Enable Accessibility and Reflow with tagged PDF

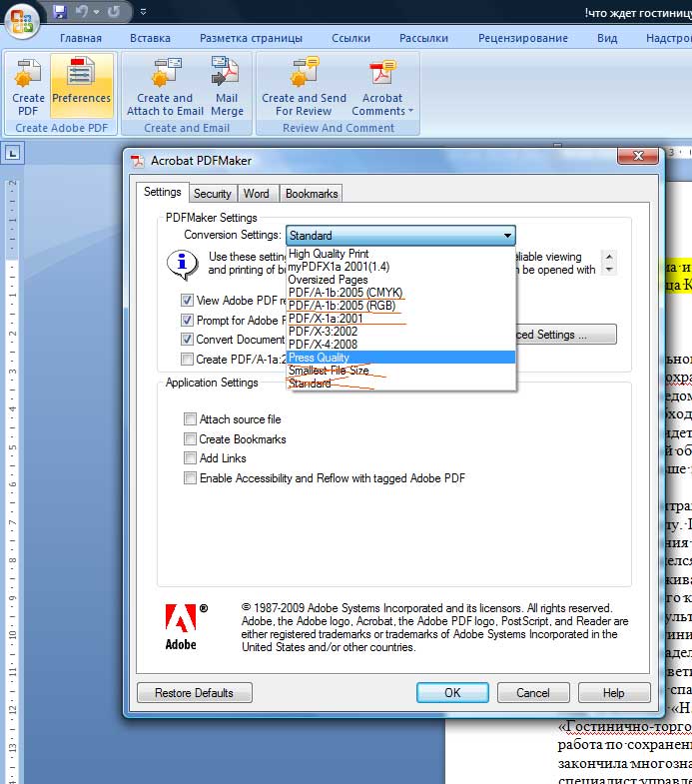190,477
